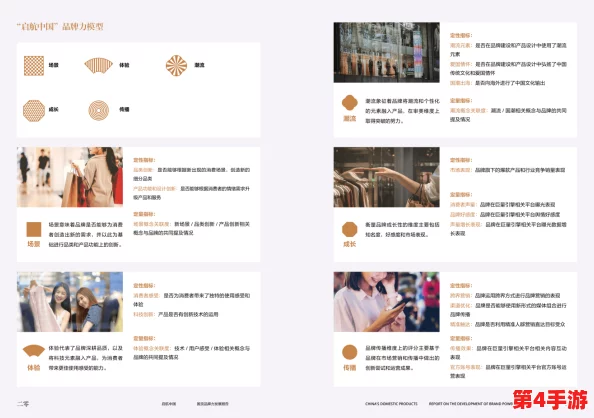Image resolution: width=594 pixels, height=418 pixels.
Task: Click 定量指标 heading in the 潮流 card
Action: [461, 101]
